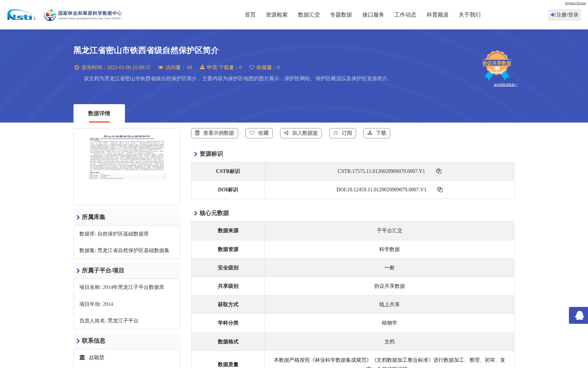Open 专题数据 menu item

tap(341, 15)
